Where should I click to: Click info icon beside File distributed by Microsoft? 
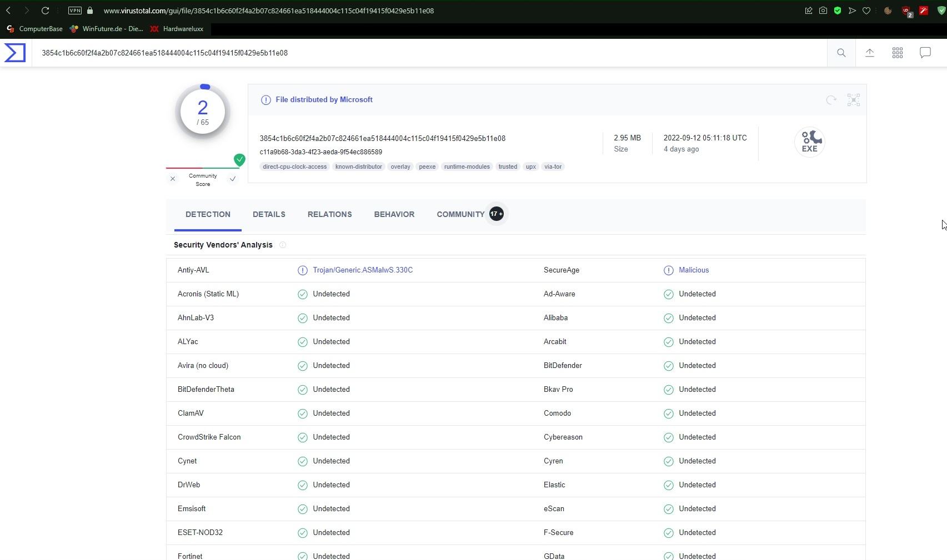tap(266, 100)
